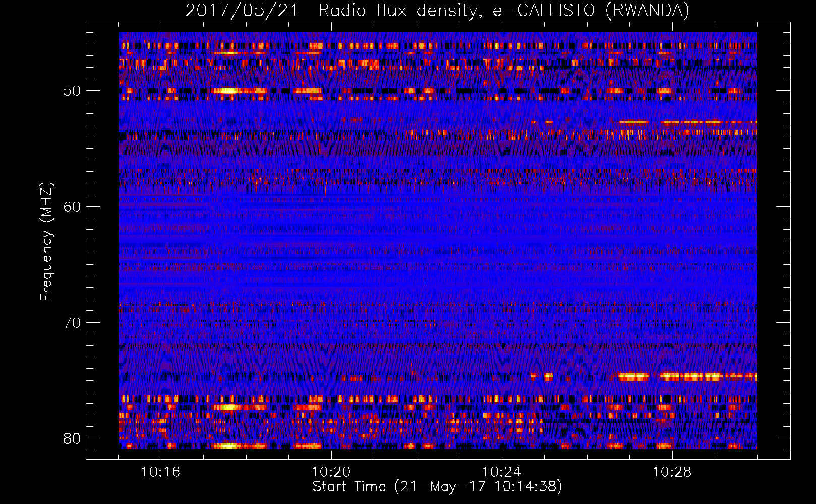Viewport: 816px width, 504px height.
Task: Click the 10:24 time tick label
Action: (502, 472)
